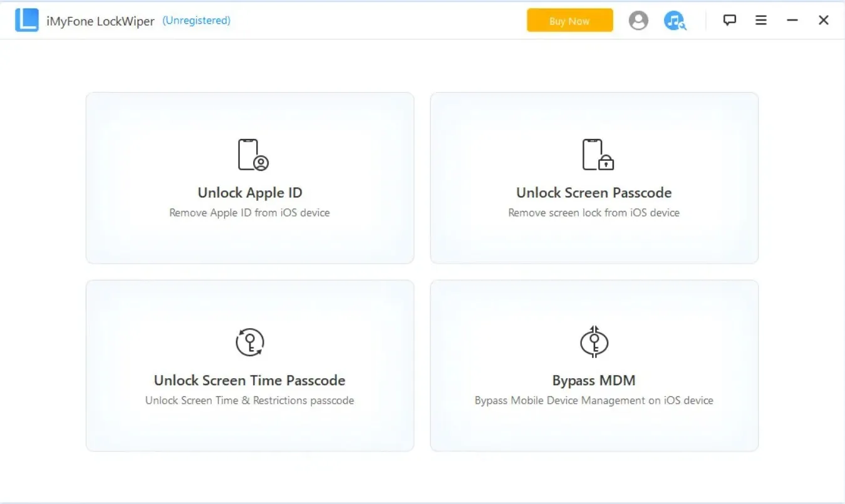Click 'Remove screen lock from iOS device' text

594,213
